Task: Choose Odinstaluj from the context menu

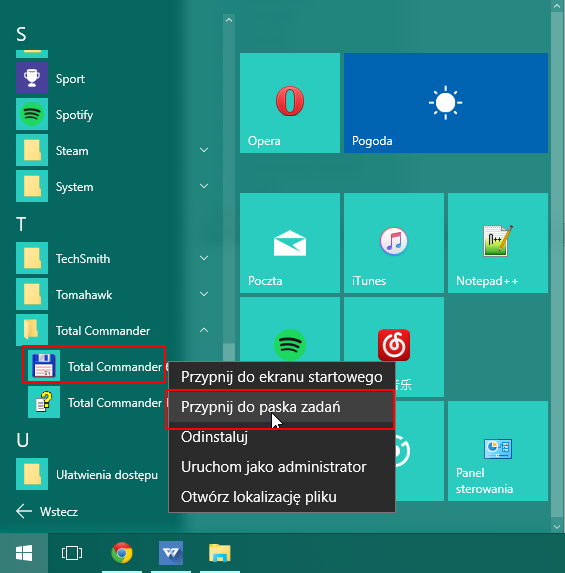Action: [x=281, y=437]
